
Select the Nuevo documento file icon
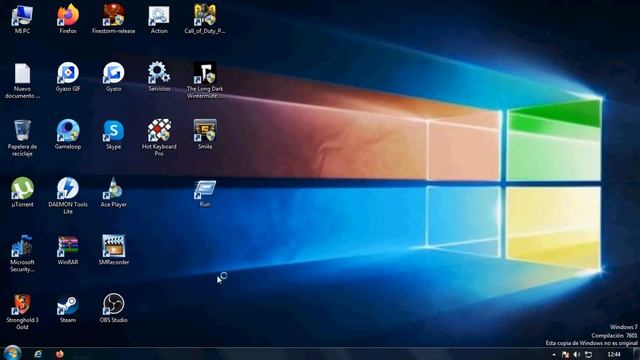(22, 81)
